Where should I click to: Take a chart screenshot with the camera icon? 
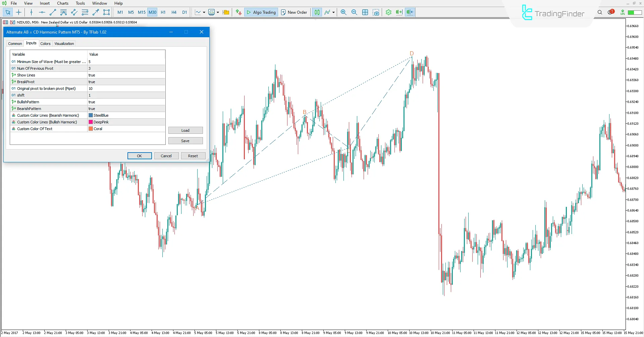tap(376, 12)
